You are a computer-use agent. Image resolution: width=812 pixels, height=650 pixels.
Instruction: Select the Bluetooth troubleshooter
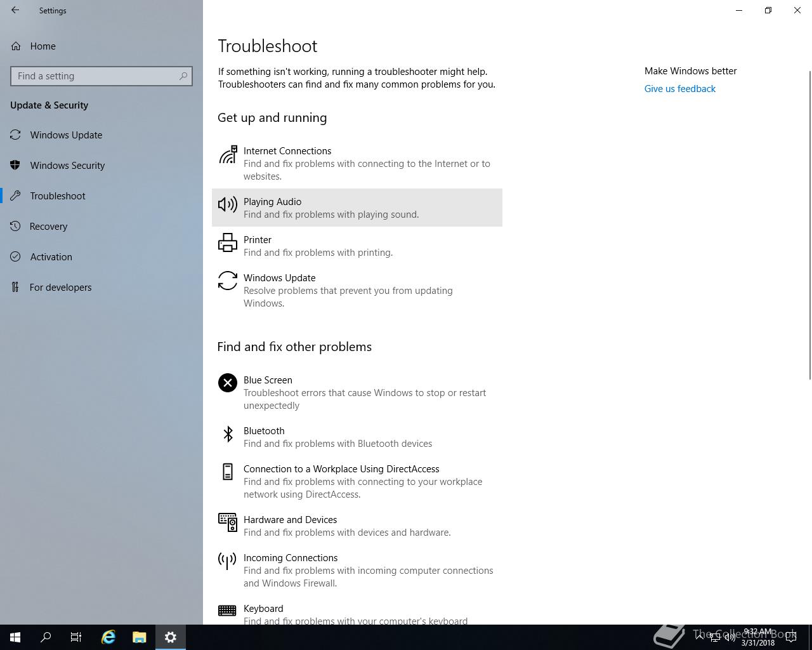coord(357,437)
